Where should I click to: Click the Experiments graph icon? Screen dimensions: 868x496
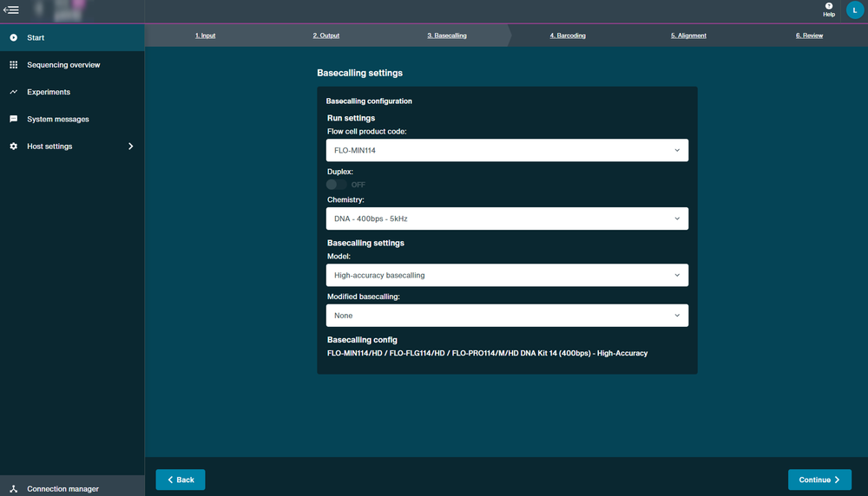pyautogui.click(x=13, y=92)
